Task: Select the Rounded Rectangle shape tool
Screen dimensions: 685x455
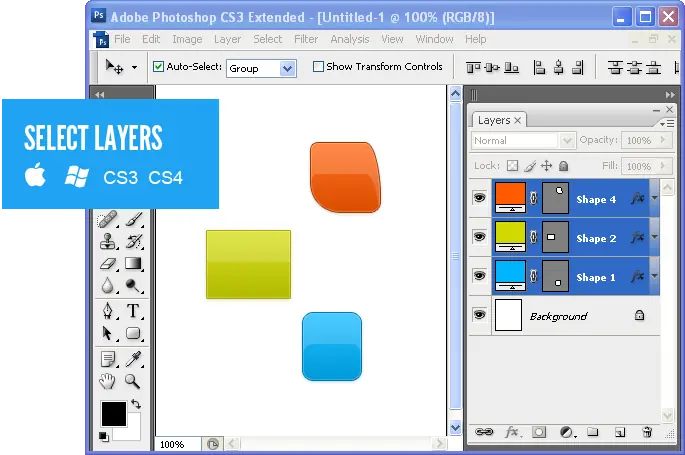Action: pyautogui.click(x=134, y=333)
